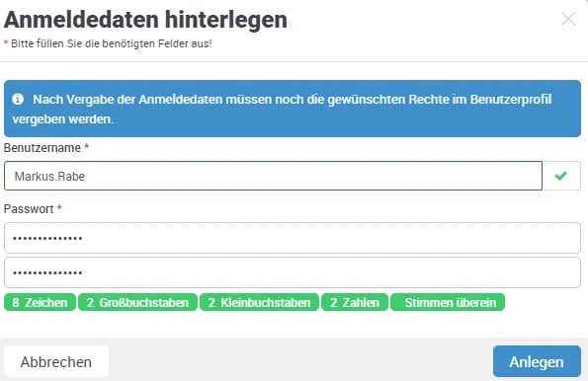
Task: Click the Anlegen button
Action: (x=537, y=361)
